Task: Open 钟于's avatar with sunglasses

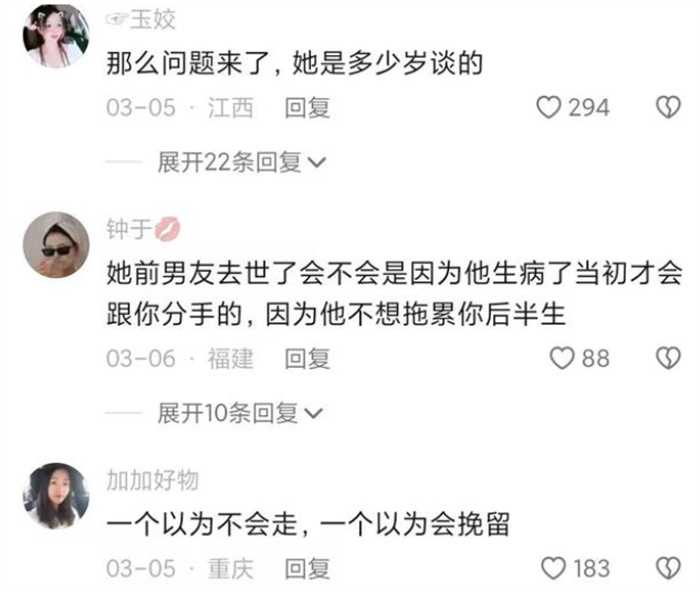Action: [56, 245]
